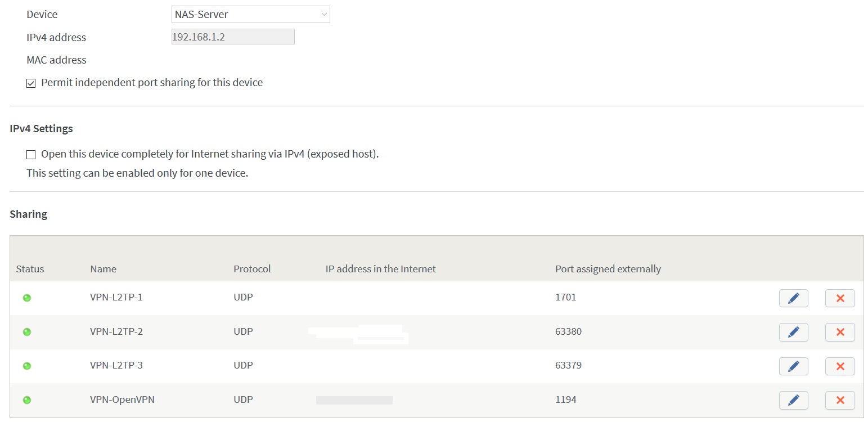Open the Device dropdown showing NAS-Server
This screenshot has width=868, height=422.
250,15
